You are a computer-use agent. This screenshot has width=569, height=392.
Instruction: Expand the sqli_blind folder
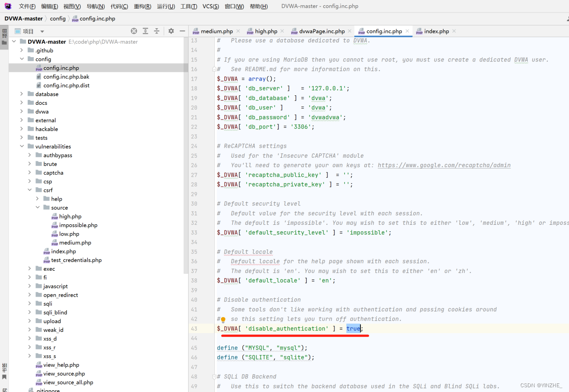tap(30, 312)
